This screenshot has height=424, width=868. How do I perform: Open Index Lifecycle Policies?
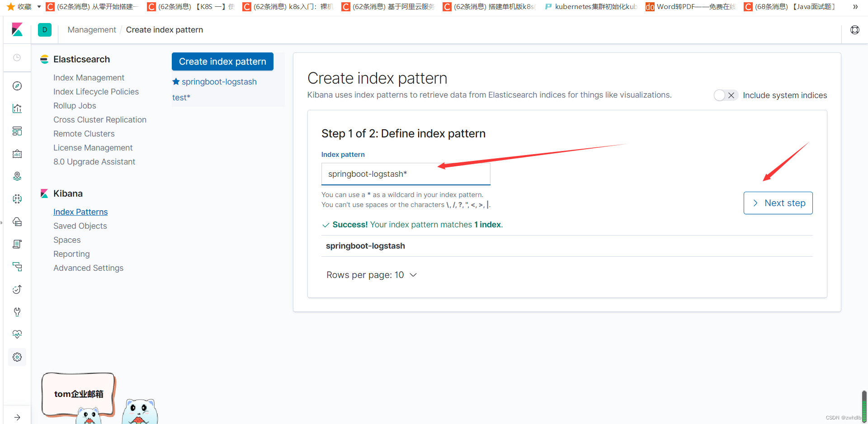(x=96, y=92)
